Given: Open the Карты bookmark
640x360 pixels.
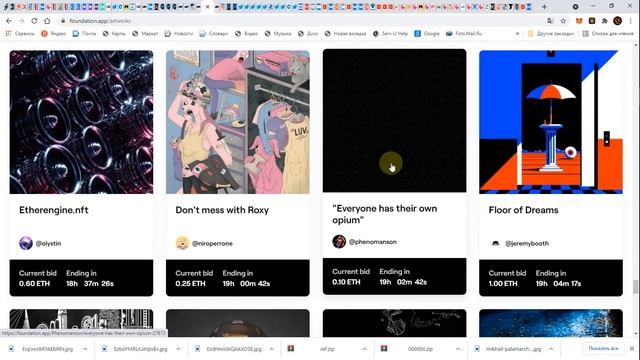Looking at the screenshot, I should [114, 33].
